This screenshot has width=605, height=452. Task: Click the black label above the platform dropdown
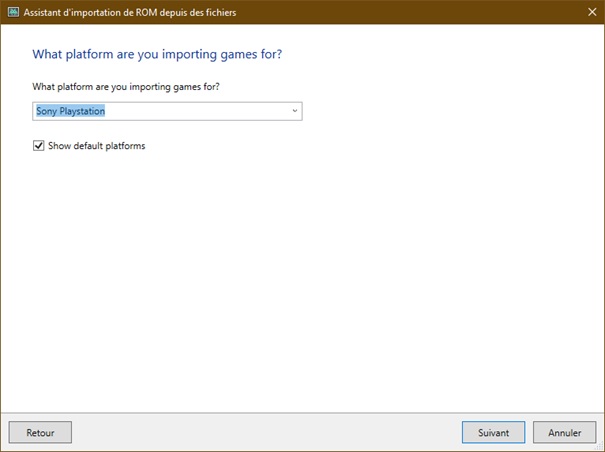pyautogui.click(x=126, y=86)
